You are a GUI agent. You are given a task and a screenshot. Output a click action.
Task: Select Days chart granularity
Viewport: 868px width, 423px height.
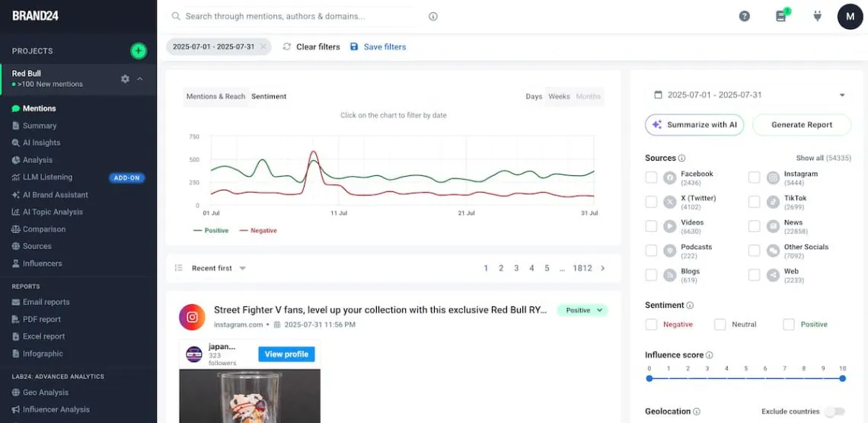(534, 97)
